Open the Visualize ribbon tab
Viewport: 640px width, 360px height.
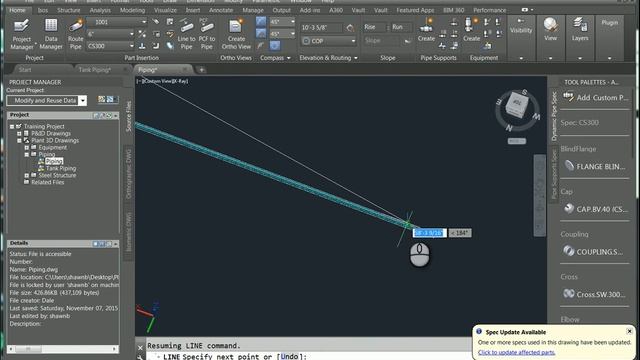165,10
